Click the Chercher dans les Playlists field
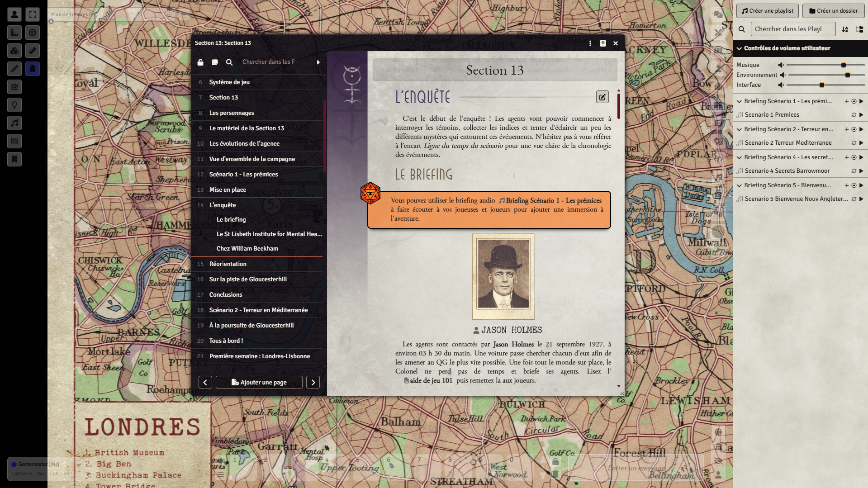Image resolution: width=868 pixels, height=488 pixels. [x=792, y=29]
